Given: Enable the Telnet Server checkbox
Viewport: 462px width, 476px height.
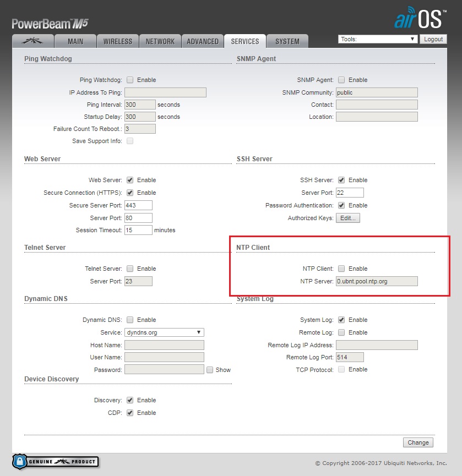Looking at the screenshot, I should [x=130, y=269].
